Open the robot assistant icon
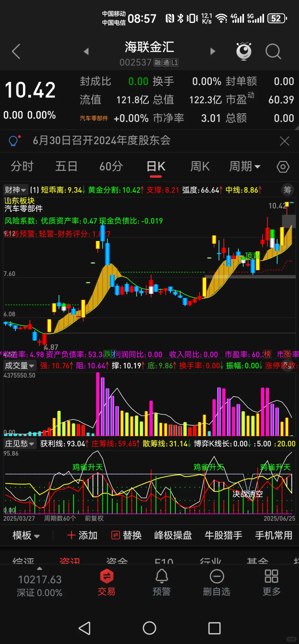Viewport: 299px width, 644px height. pos(244,51)
